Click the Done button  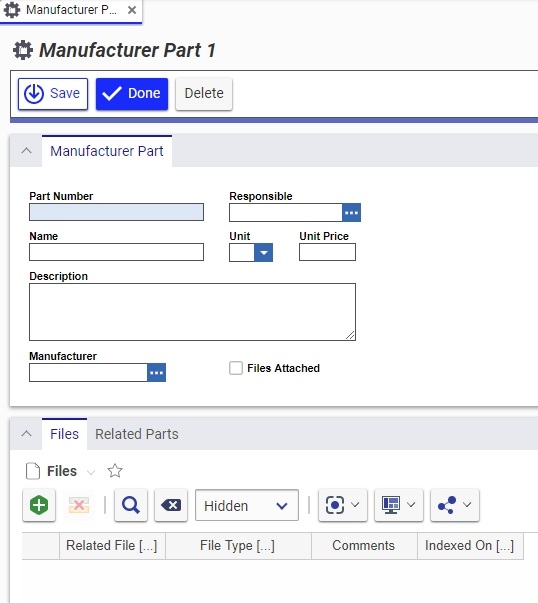coord(132,94)
